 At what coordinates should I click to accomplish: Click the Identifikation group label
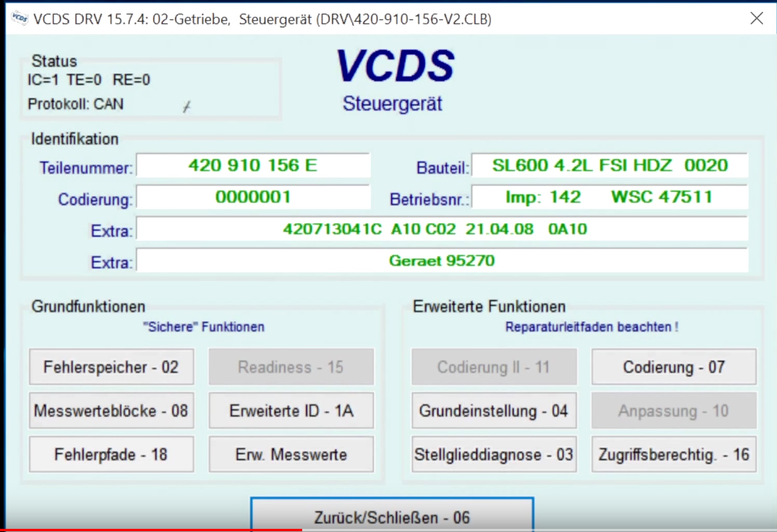(75, 139)
